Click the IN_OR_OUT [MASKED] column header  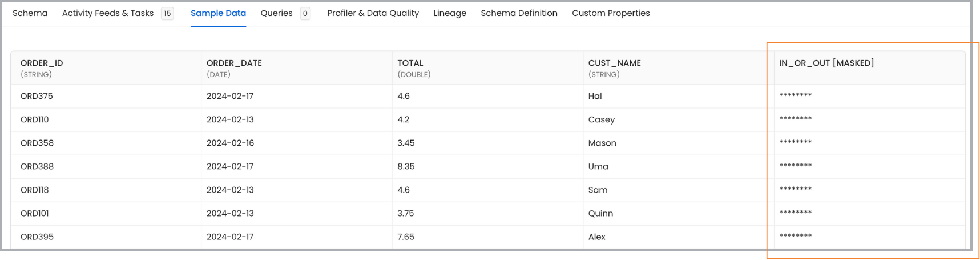[826, 63]
